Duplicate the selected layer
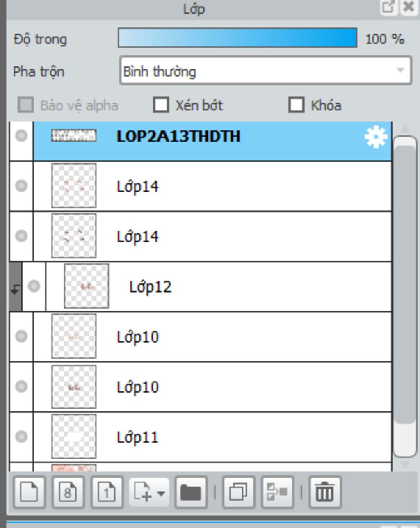420x528 pixels. click(x=238, y=491)
